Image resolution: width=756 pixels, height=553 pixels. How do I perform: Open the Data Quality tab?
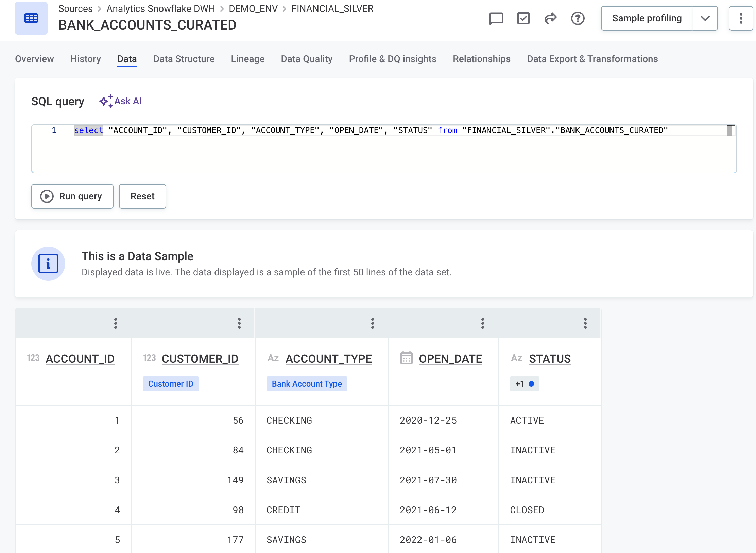[307, 59]
